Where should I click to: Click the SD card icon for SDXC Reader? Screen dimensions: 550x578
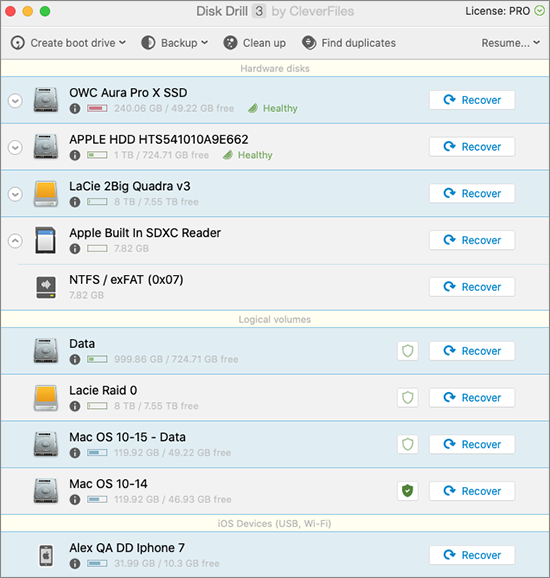(x=46, y=240)
